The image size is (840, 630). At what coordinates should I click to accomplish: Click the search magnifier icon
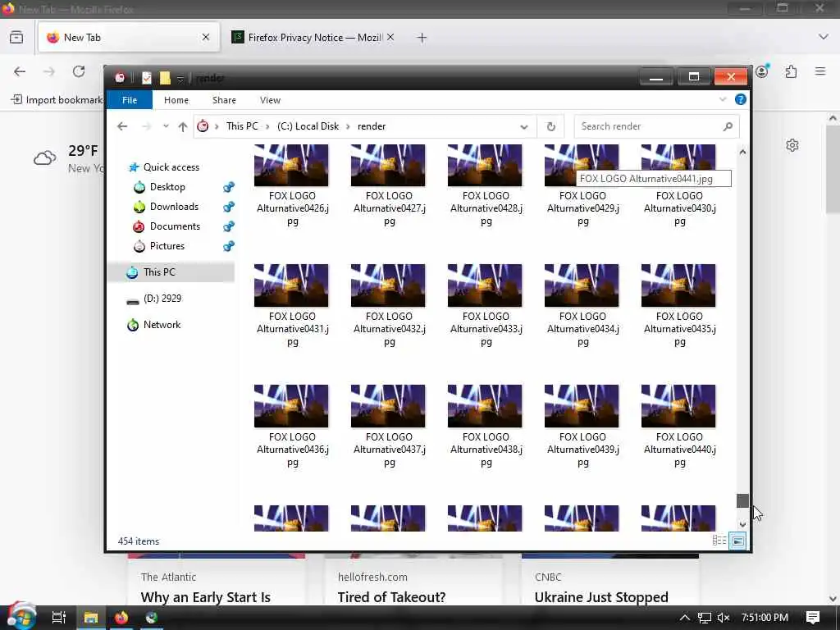pyautogui.click(x=728, y=126)
